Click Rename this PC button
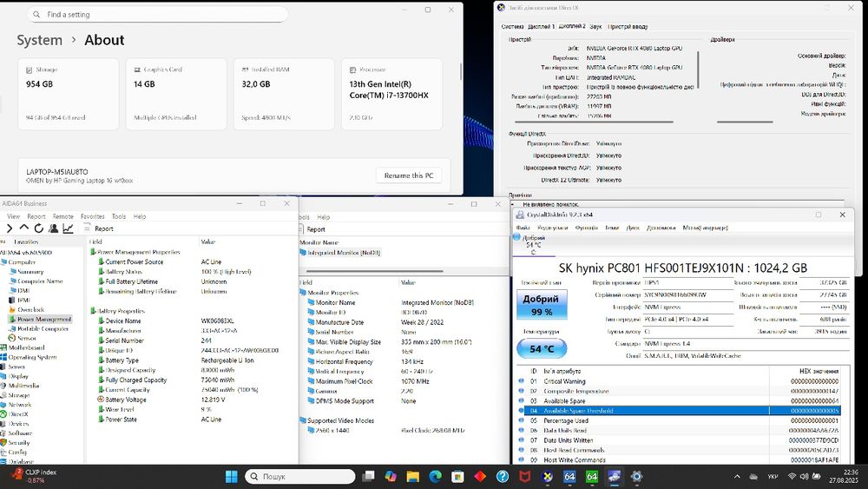The image size is (868, 489). tap(409, 175)
